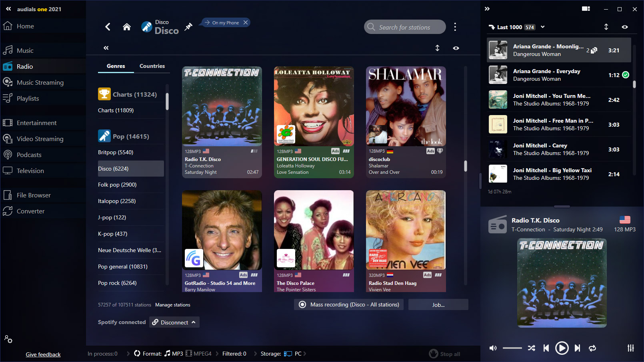Viewport: 644px width, 362px height.
Task: Toggle station view eye icon
Action: point(456,48)
